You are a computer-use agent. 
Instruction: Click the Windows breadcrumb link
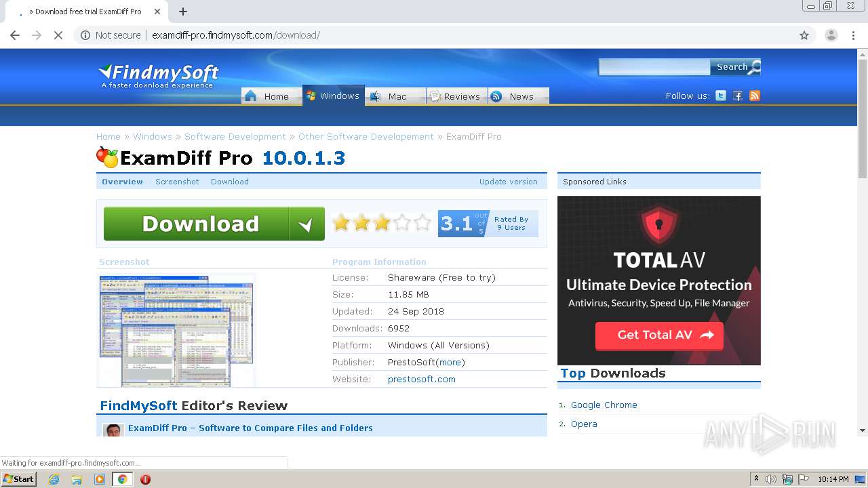coord(153,136)
